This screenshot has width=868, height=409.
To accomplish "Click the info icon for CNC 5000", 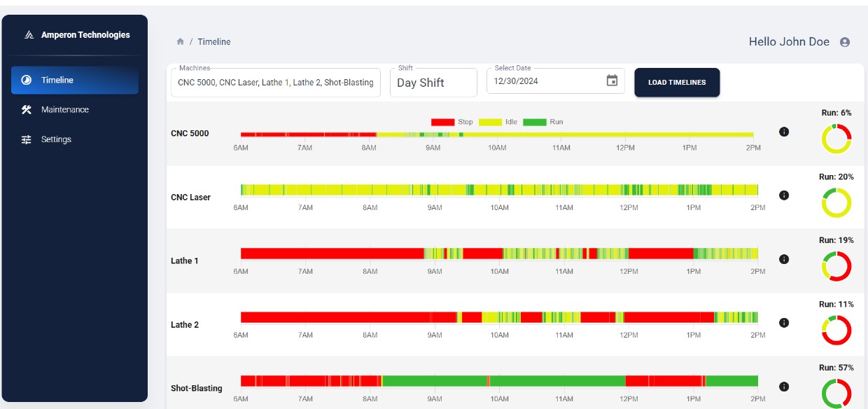I will click(784, 132).
